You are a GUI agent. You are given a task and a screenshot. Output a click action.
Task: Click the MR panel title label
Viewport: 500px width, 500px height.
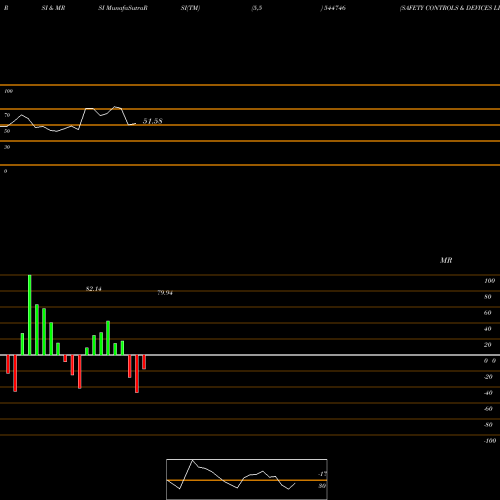(446, 260)
